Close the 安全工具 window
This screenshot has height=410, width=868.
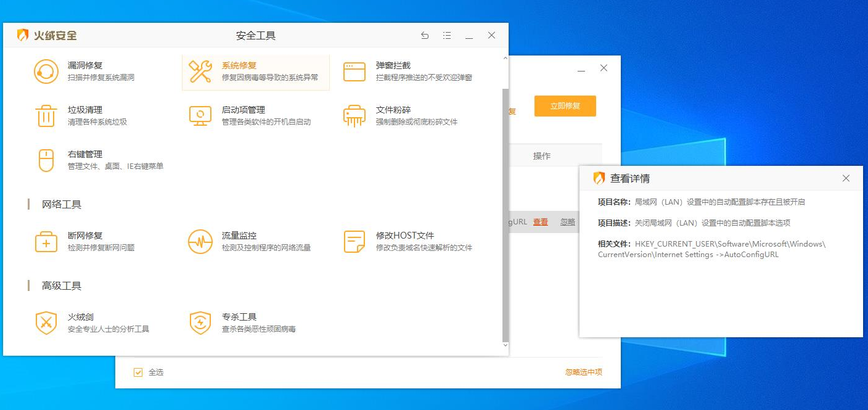pos(491,36)
